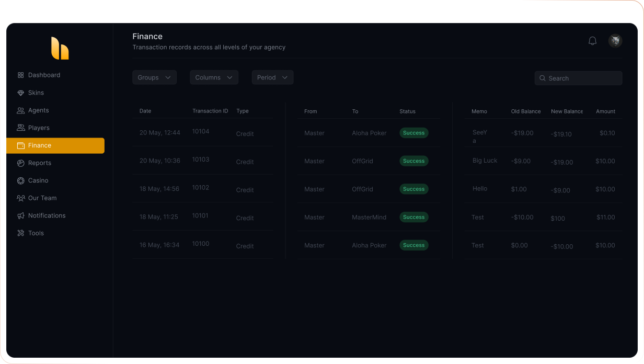The height and width of the screenshot is (364, 644).
Task: Click the Reports pie chart icon
Action: tap(21, 163)
